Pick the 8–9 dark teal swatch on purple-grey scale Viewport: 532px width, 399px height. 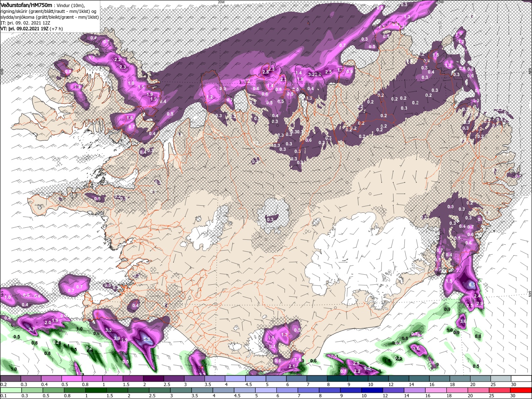(337, 379)
